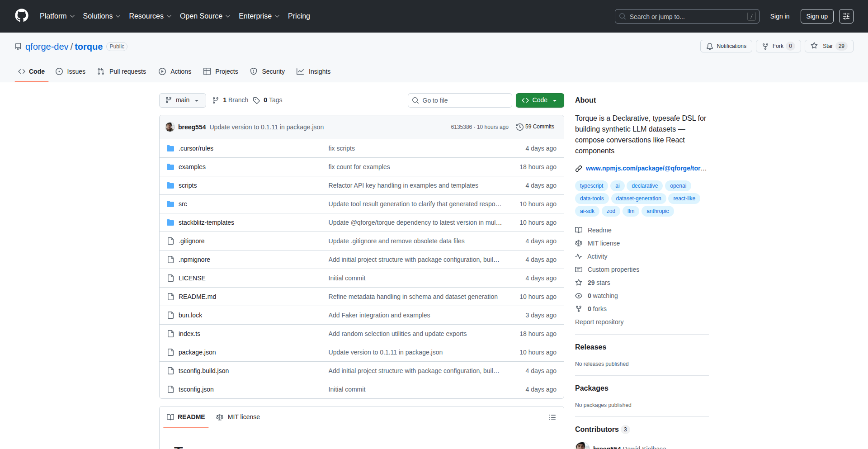Open commit hash 6135386
Viewport: 868px width, 449px height.
click(x=461, y=127)
